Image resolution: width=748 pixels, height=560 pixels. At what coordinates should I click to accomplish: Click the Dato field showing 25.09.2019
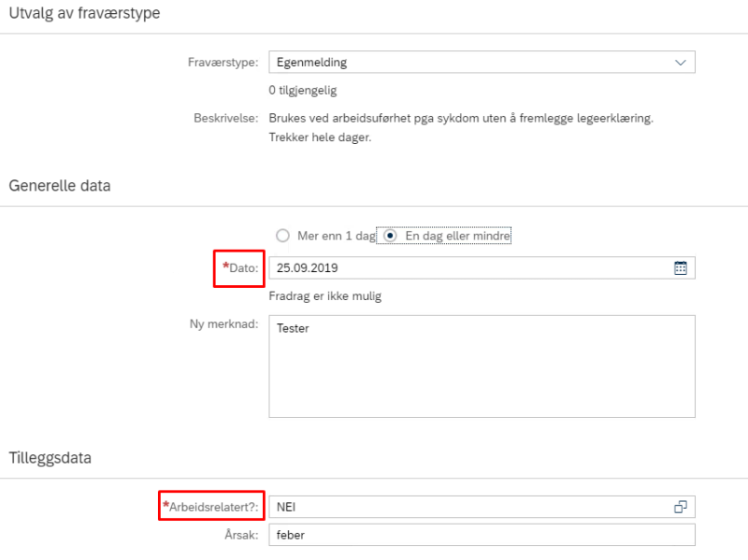[x=482, y=268]
